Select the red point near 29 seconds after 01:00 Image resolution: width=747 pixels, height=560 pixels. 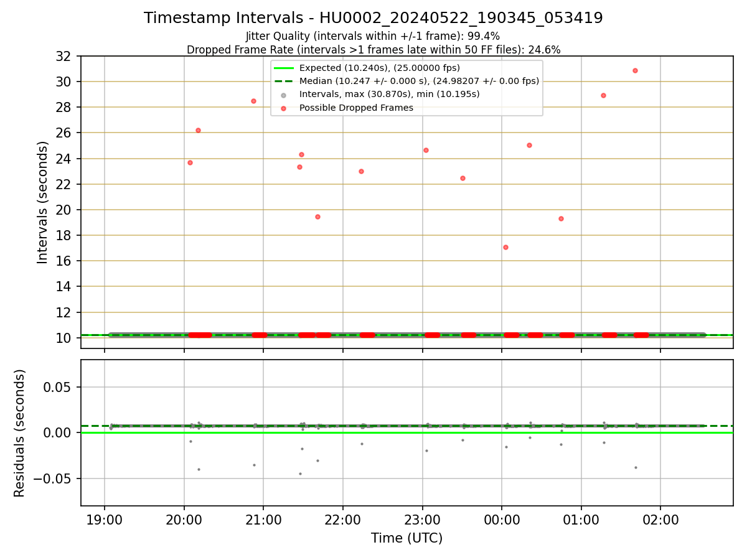(x=603, y=95)
